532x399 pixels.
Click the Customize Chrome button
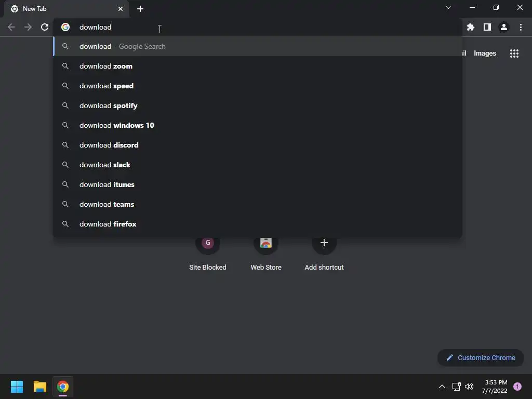(x=481, y=357)
